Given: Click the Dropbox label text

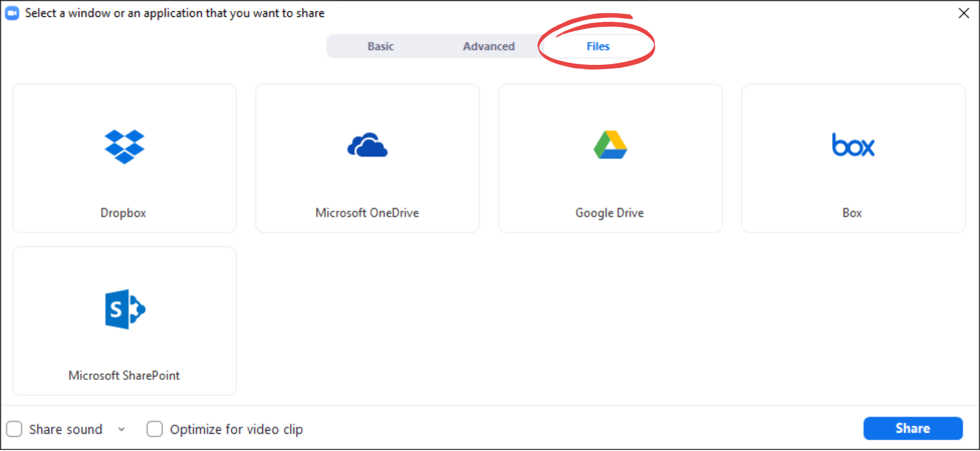Looking at the screenshot, I should tap(124, 213).
